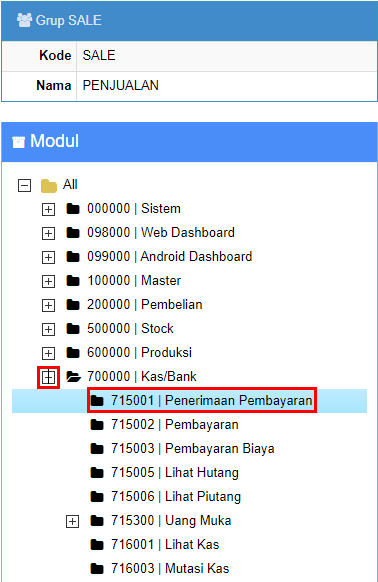Screen dimensions: 378x582
Task: Click the Modul archive box icon
Action: point(19,142)
